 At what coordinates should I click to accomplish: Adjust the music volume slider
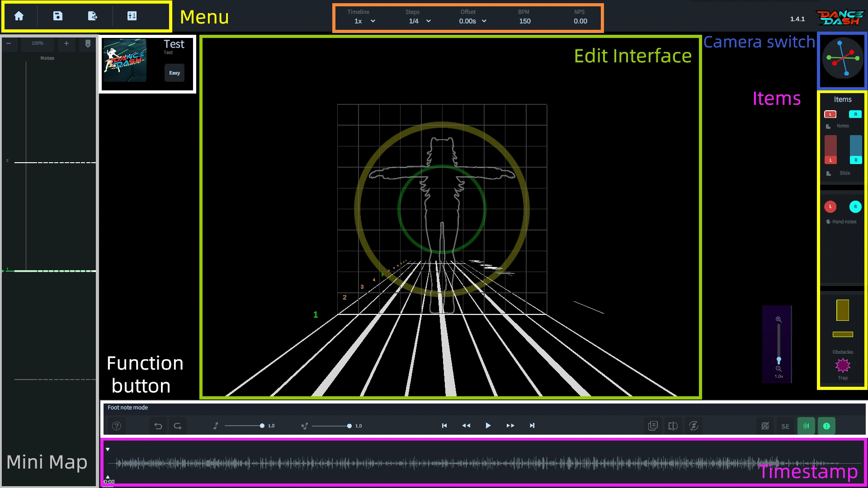(262, 426)
